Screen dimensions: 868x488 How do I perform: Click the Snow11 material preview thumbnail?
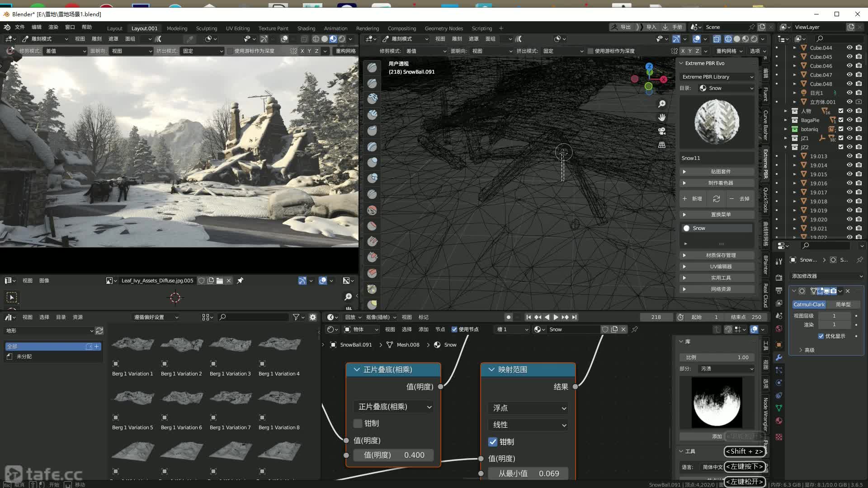point(717,122)
